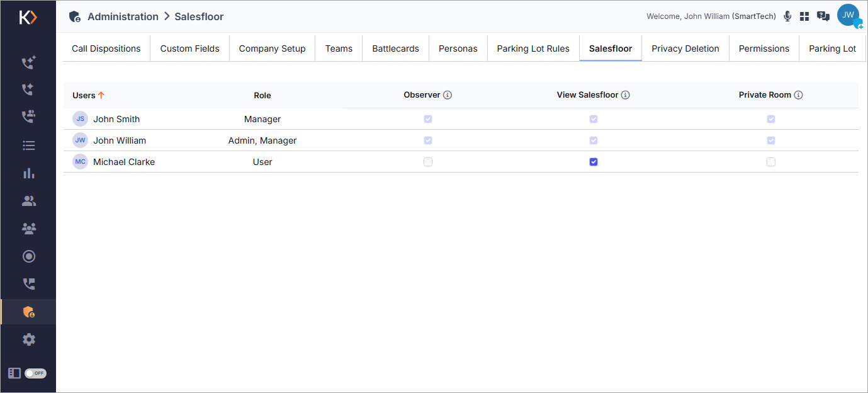Open the Permissions tab
This screenshot has height=393, width=868.
click(x=764, y=48)
